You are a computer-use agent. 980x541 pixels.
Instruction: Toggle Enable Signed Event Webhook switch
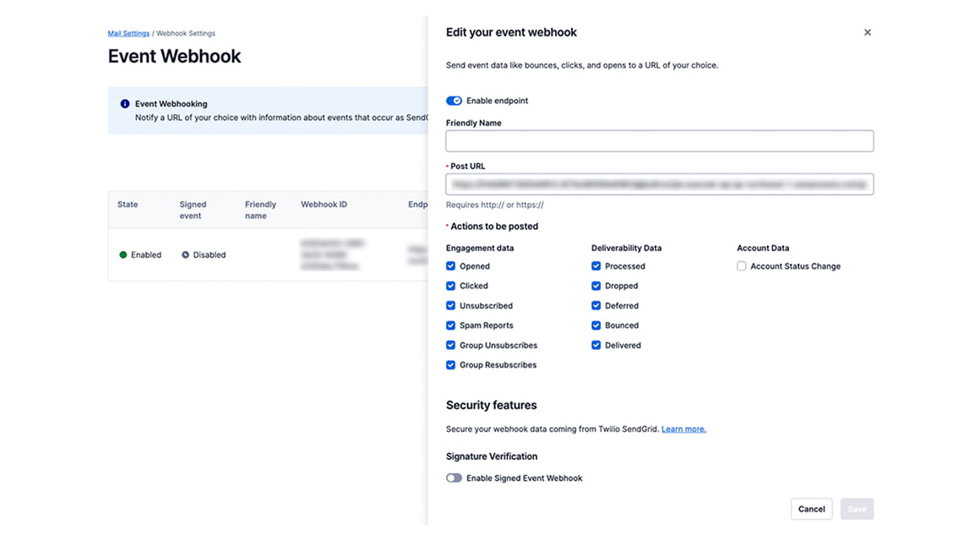[x=454, y=478]
